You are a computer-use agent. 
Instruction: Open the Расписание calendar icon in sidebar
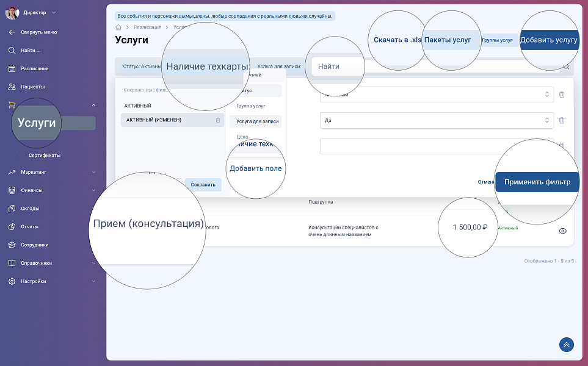12,68
